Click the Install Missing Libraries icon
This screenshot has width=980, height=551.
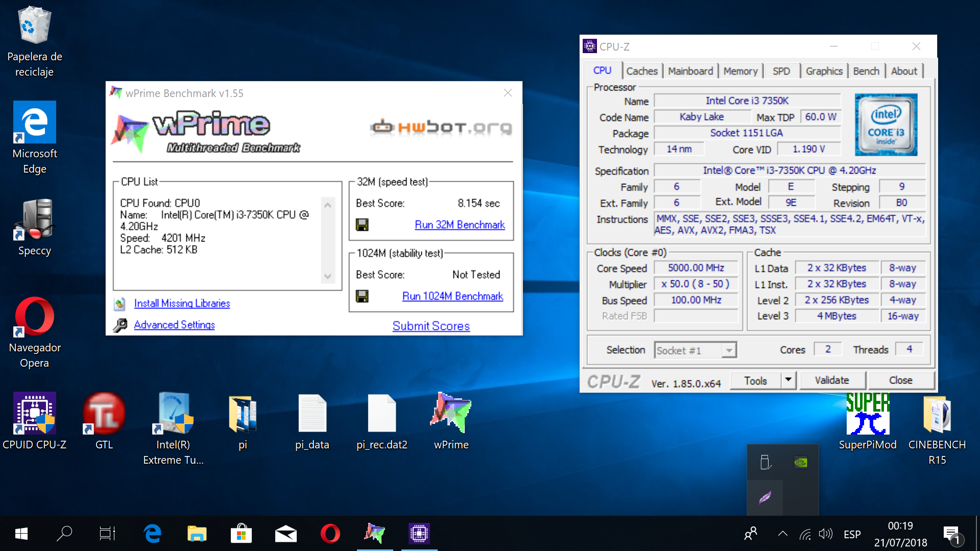119,304
